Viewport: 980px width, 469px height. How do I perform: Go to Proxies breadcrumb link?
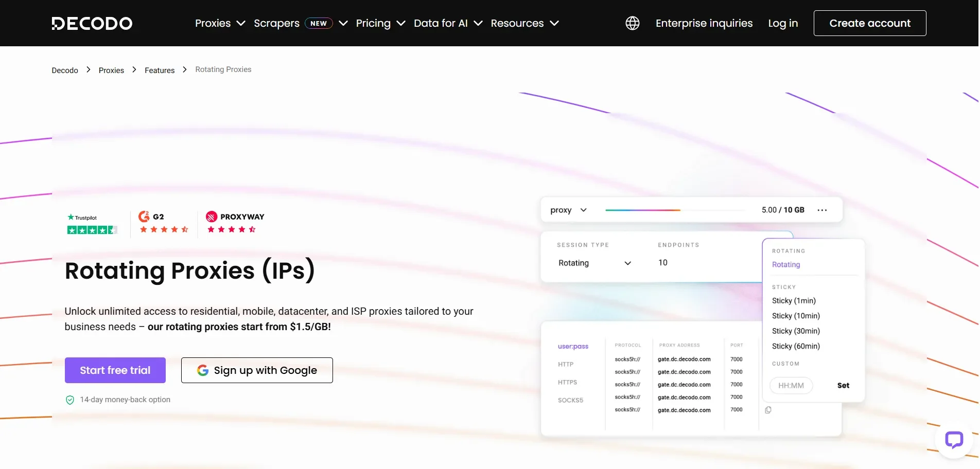click(111, 70)
